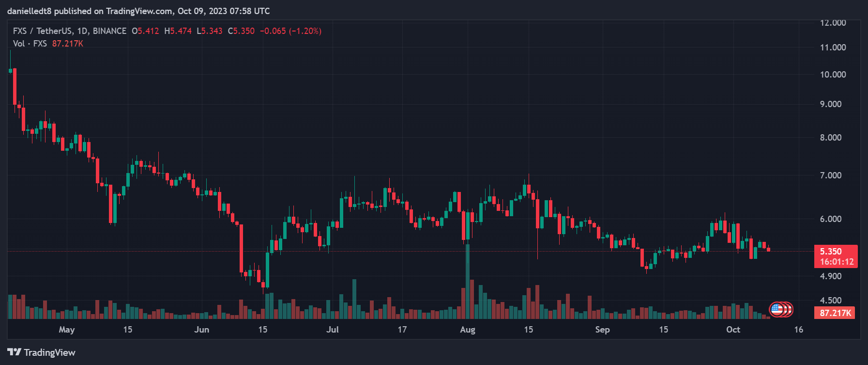
Task: Click the Aug label on time axis
Action: click(468, 330)
